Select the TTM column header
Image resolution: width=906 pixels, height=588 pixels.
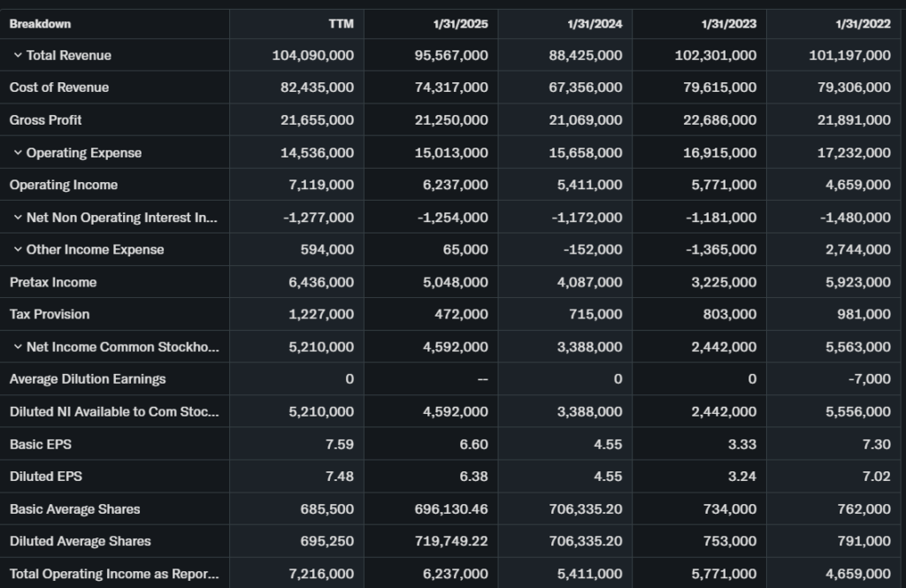point(341,24)
